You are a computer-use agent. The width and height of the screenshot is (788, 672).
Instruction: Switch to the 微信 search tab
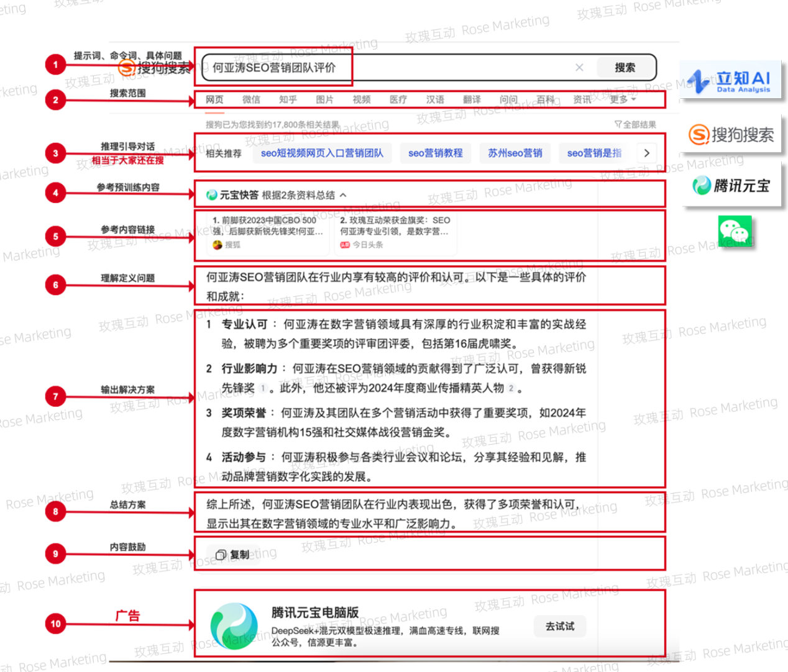tap(251, 99)
